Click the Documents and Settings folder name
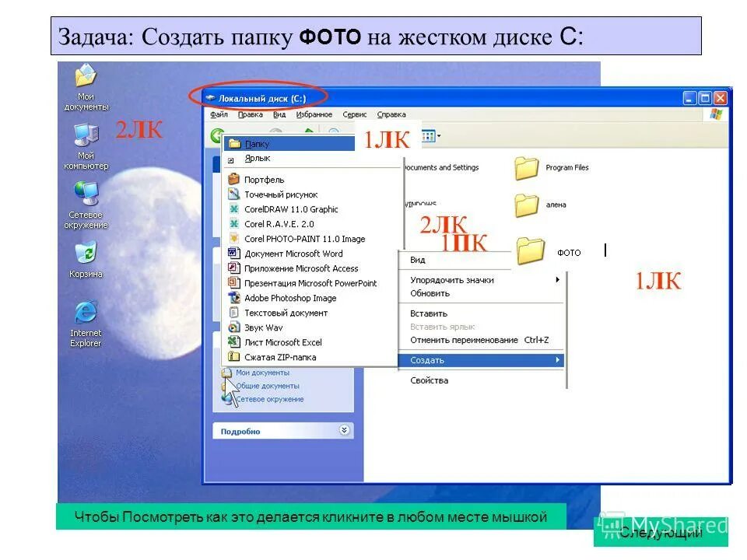The image size is (747, 560). 441,168
